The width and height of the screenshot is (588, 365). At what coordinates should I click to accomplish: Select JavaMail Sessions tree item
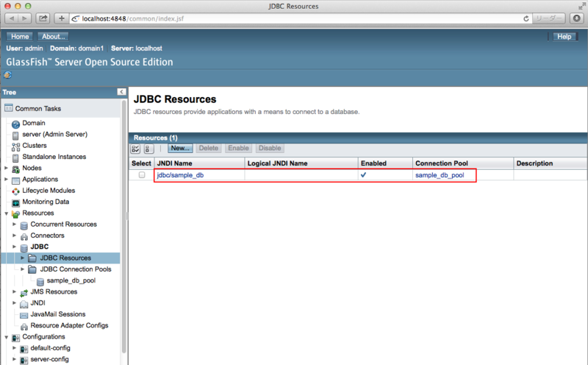[x=58, y=314]
